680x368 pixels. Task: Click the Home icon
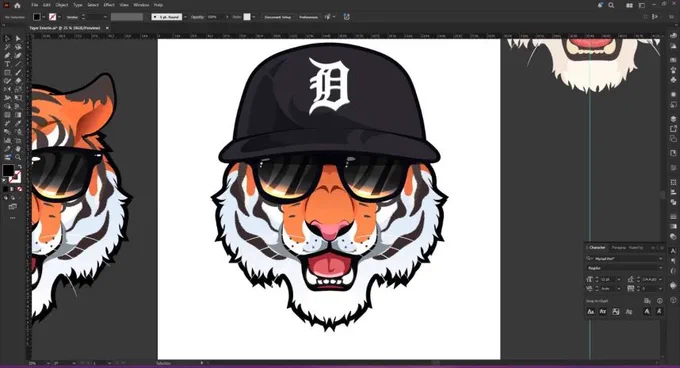point(17,5)
